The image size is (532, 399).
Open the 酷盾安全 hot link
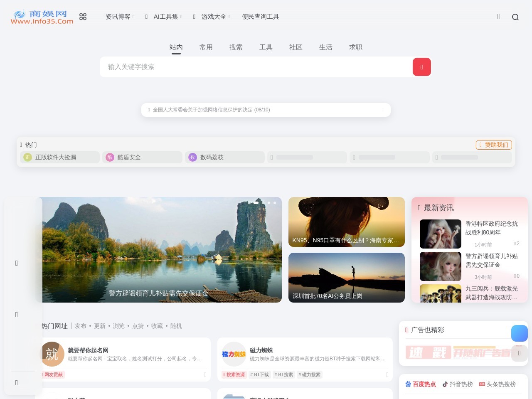click(x=142, y=157)
